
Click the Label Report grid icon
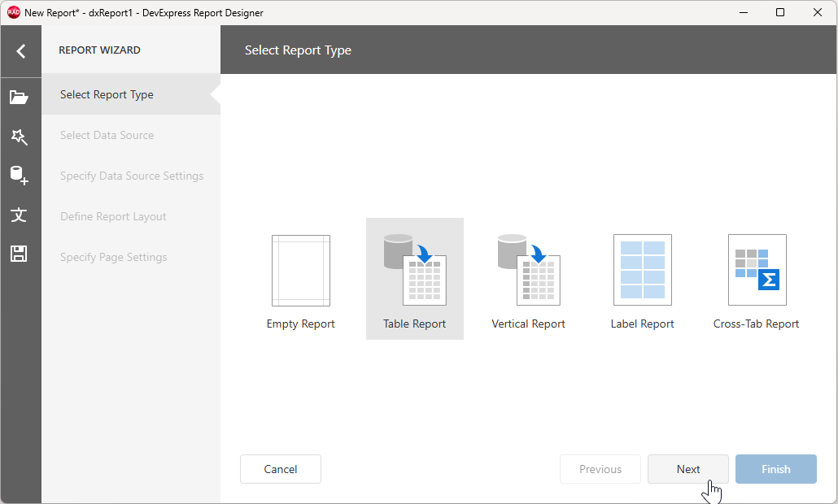643,270
